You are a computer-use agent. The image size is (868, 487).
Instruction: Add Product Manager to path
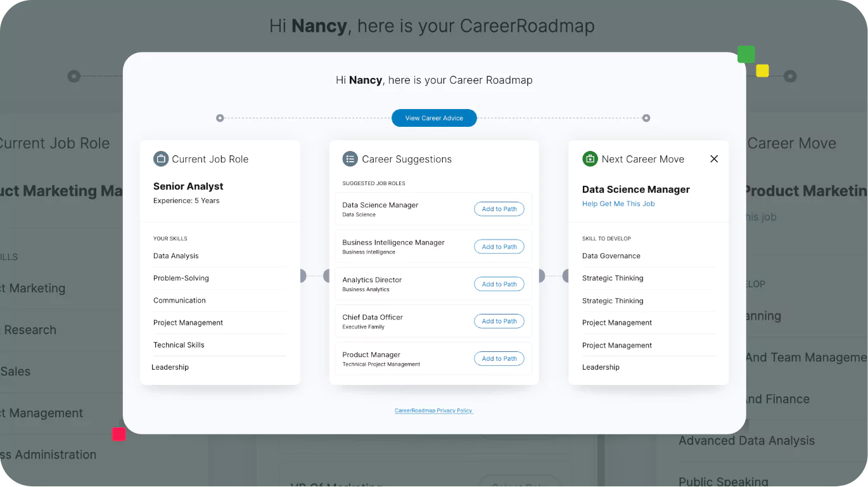[x=499, y=358]
